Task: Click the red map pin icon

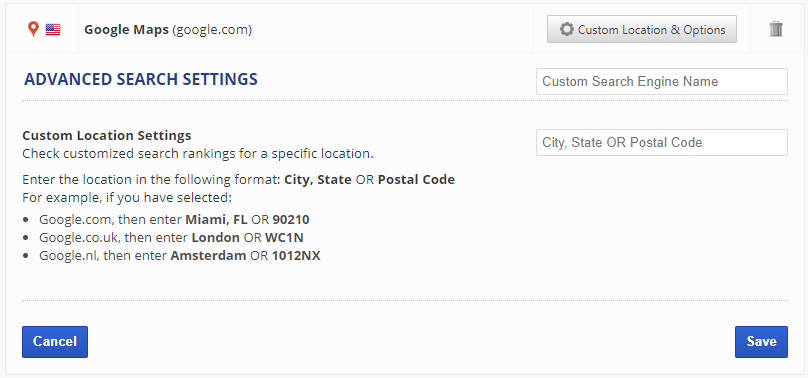Action: tap(33, 29)
